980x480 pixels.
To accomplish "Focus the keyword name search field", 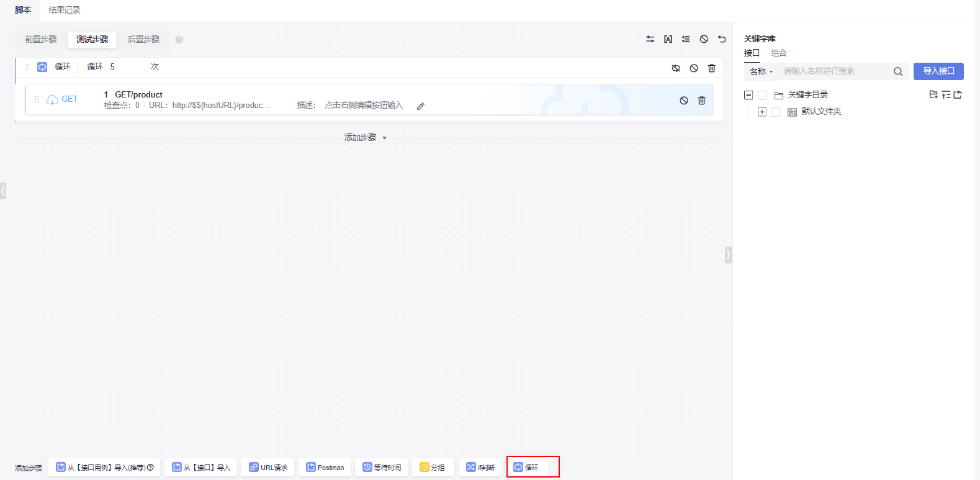I will (835, 71).
